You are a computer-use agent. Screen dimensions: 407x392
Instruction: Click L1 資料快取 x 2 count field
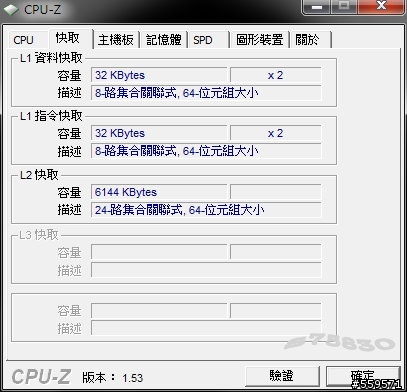275,75
